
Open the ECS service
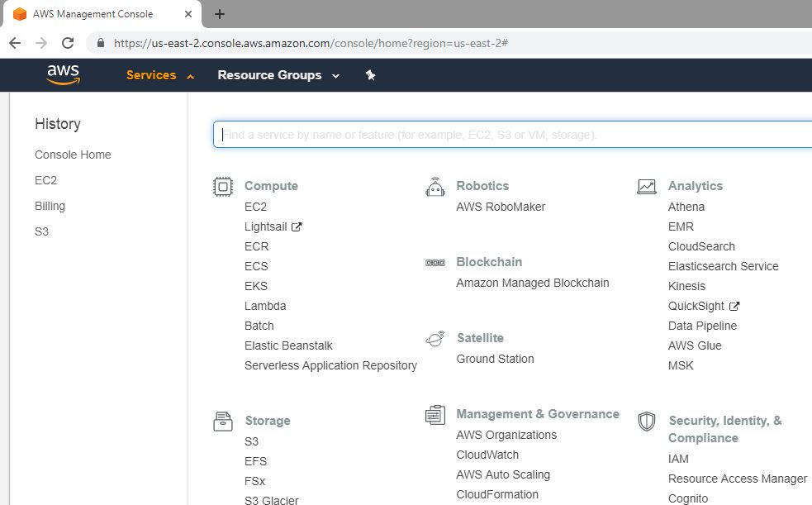256,266
